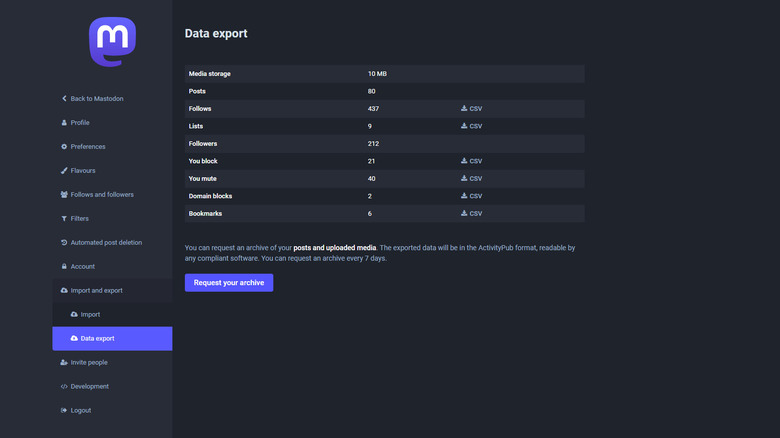780x438 pixels.
Task: Download the Bookmarks CSV
Action: pyautogui.click(x=472, y=213)
